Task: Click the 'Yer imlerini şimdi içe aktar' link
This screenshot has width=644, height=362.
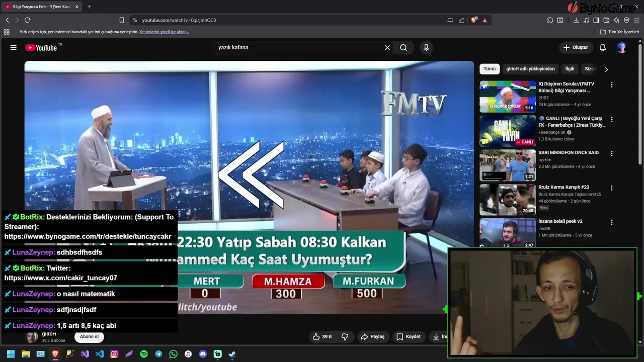Action: [x=164, y=32]
